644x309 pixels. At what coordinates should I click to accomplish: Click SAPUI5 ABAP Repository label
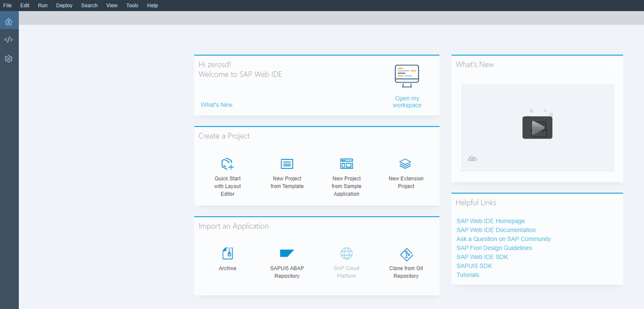click(287, 272)
